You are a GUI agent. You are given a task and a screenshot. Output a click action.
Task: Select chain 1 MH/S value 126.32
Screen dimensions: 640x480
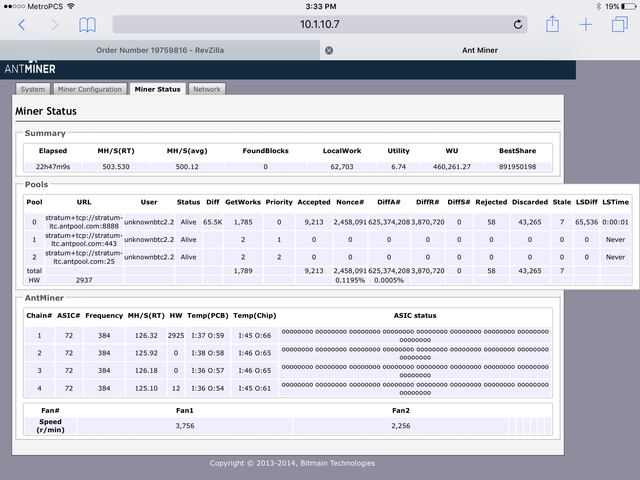pyautogui.click(x=146, y=336)
